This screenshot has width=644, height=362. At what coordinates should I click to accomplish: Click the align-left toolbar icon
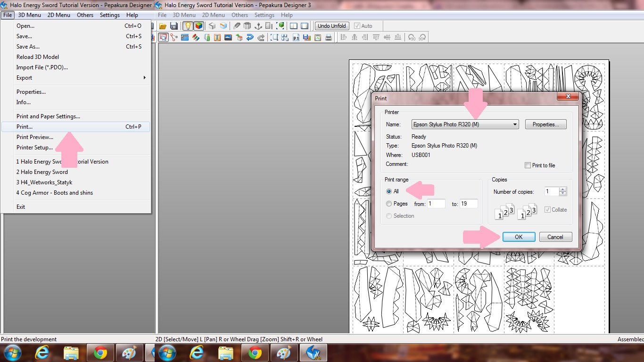point(344,38)
